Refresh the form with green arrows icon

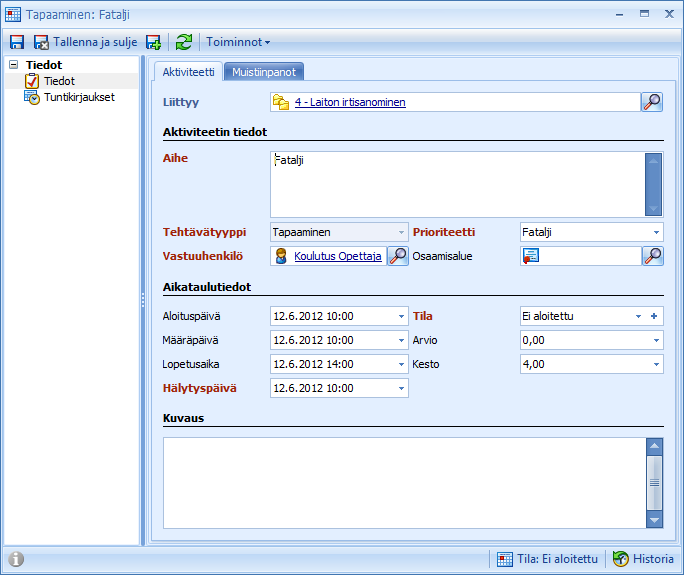click(184, 42)
